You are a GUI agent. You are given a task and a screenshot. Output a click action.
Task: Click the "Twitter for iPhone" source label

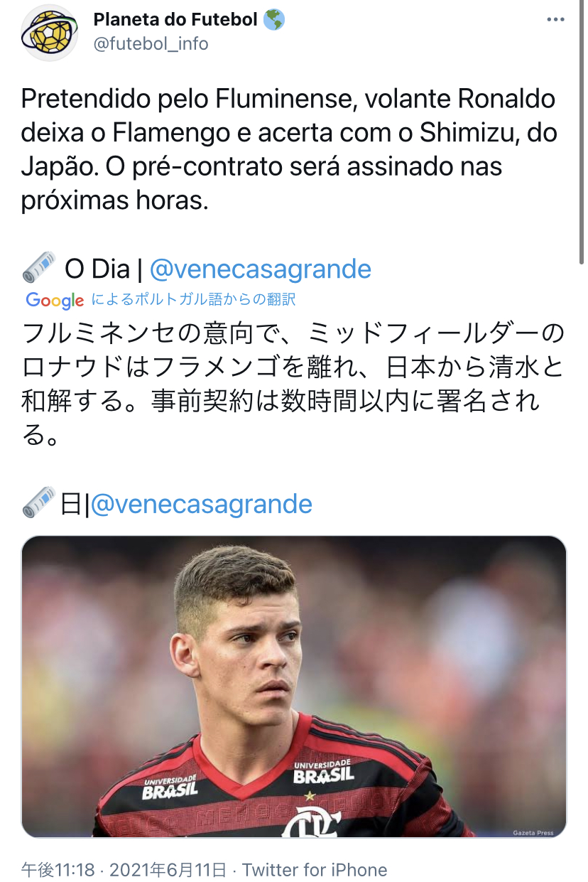coord(315,870)
